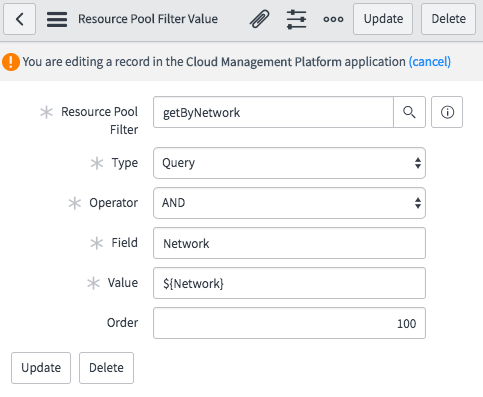Click the header Update button

click(383, 19)
